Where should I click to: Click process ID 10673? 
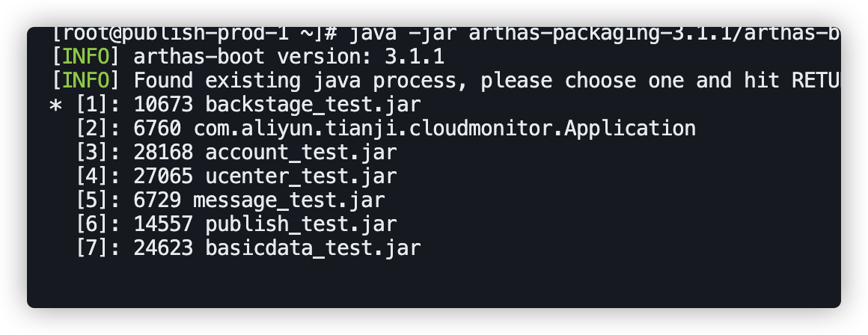click(163, 105)
